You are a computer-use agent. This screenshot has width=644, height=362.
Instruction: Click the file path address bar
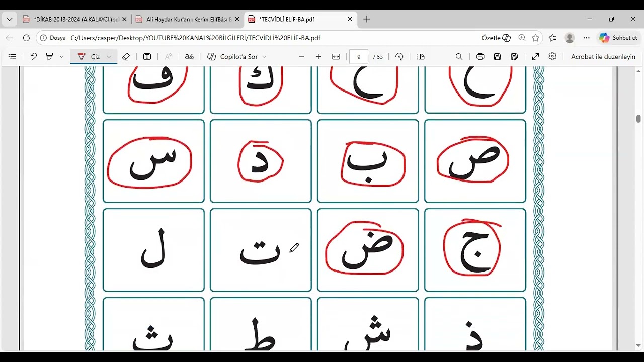272,38
